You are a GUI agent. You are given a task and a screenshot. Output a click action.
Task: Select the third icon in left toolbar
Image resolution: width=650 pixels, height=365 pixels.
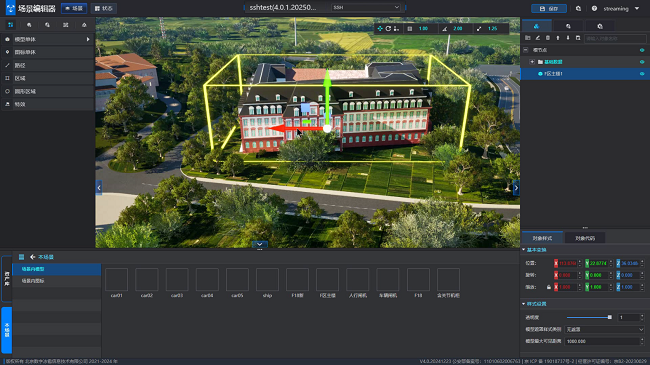point(47,25)
